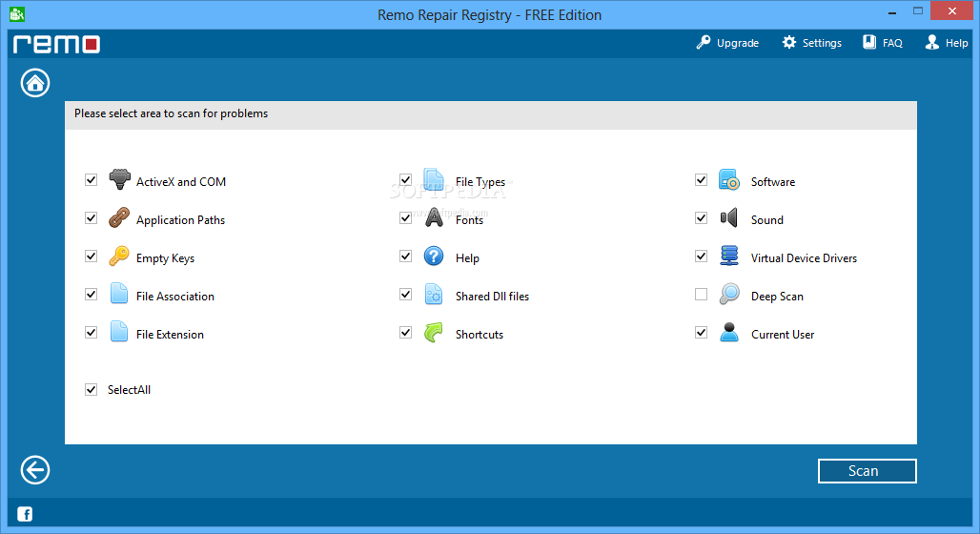The width and height of the screenshot is (980, 534).
Task: Click the Deep Scan magnifier icon
Action: 728,294
